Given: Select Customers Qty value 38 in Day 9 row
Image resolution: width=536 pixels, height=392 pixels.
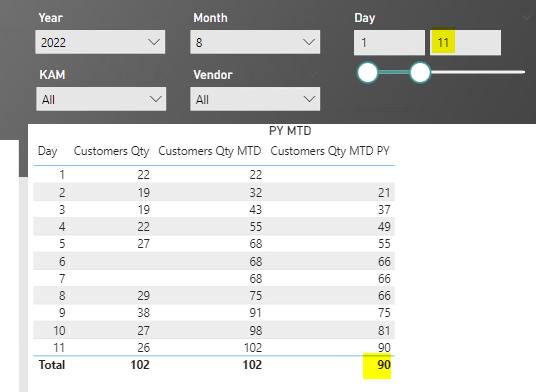Looking at the screenshot, I should (144, 313).
